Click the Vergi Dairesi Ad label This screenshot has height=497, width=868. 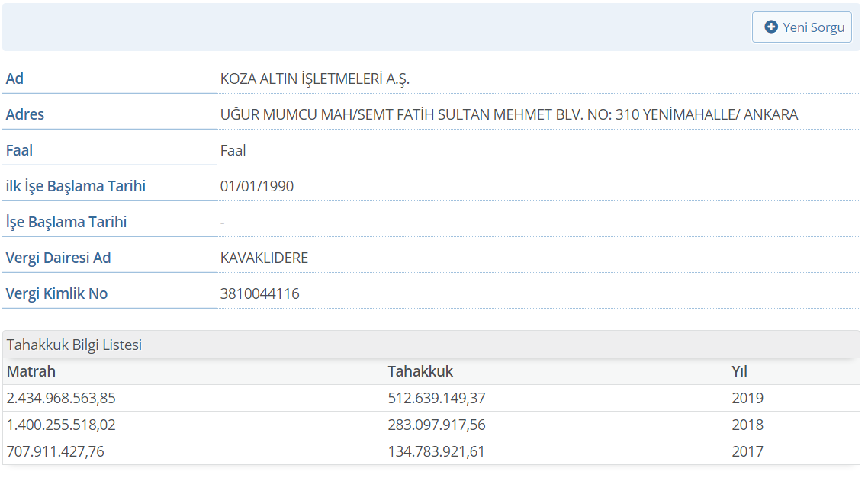[58, 258]
